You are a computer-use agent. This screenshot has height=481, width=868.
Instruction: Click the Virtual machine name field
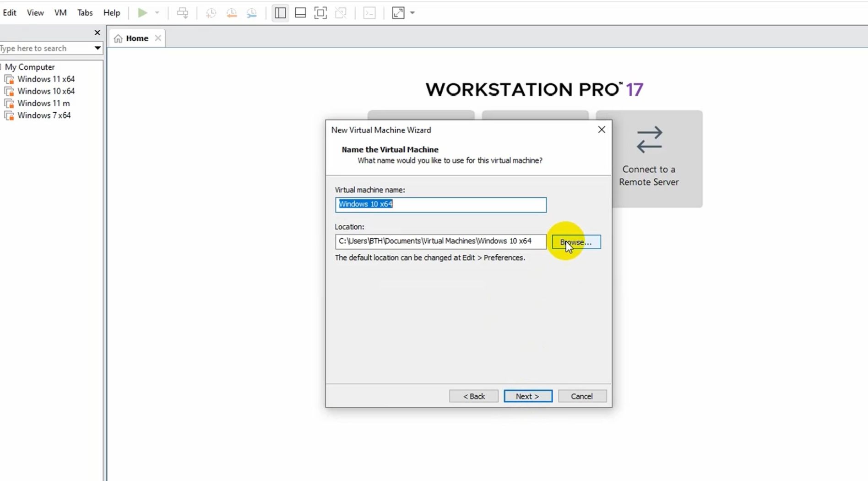[440, 205]
